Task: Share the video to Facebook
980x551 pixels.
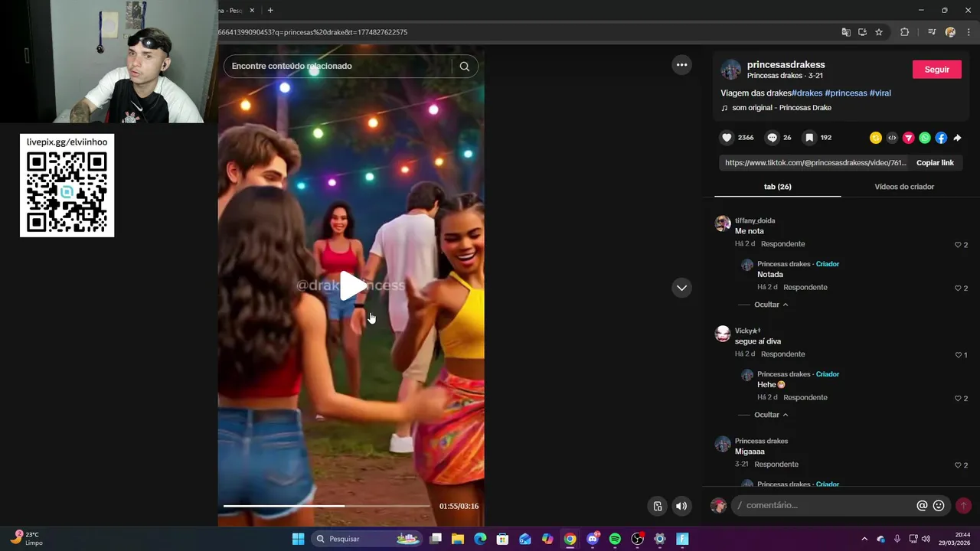Action: (941, 138)
